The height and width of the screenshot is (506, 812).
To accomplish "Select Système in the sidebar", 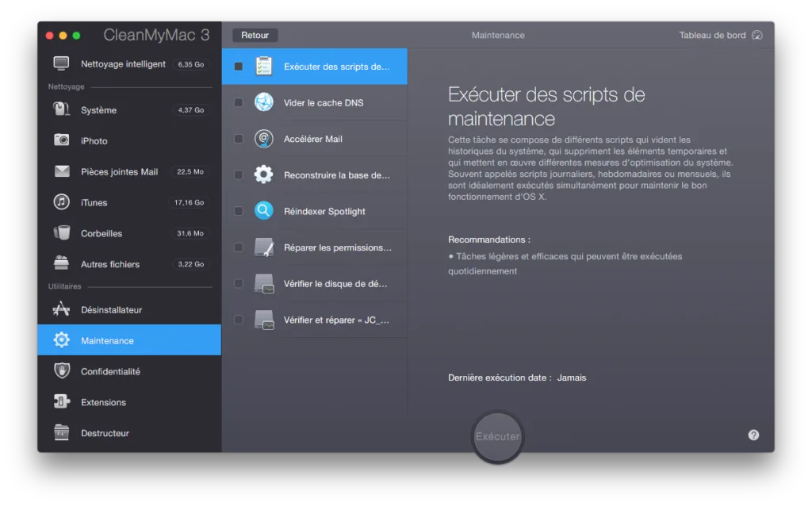I will click(129, 109).
